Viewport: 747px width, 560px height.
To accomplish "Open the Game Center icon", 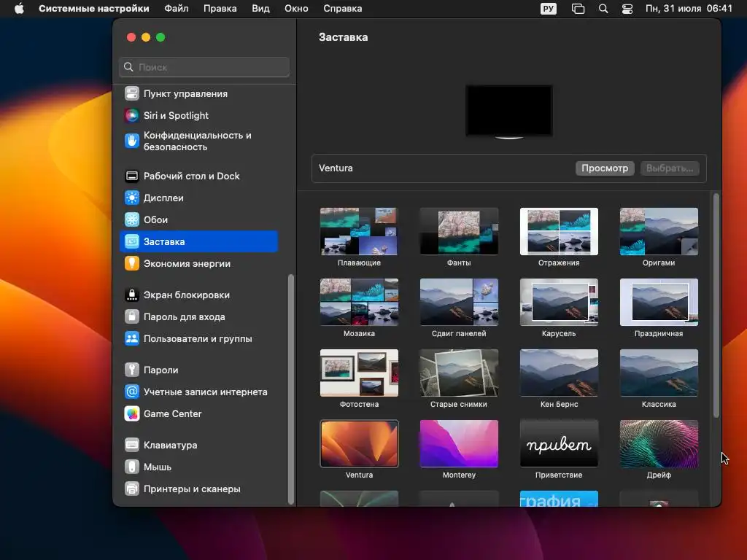I will (132, 413).
